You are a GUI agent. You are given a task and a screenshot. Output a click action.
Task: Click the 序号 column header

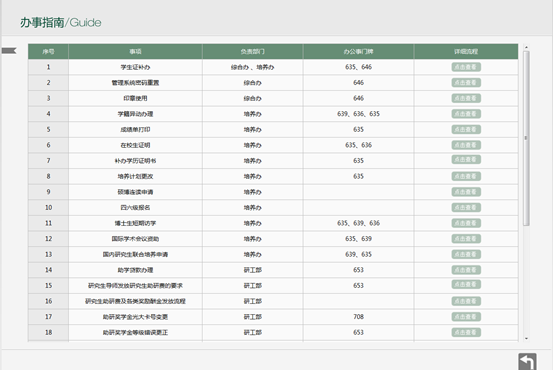48,51
